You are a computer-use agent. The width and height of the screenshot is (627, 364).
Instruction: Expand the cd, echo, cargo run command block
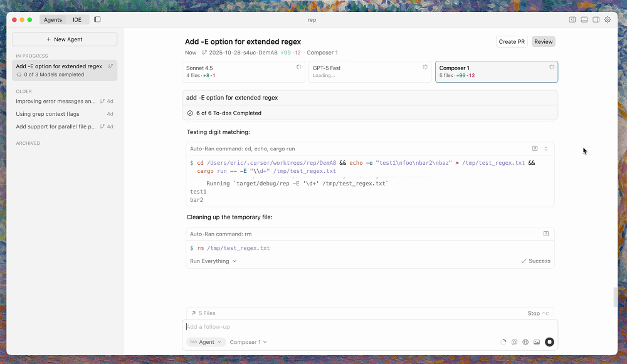point(546,148)
